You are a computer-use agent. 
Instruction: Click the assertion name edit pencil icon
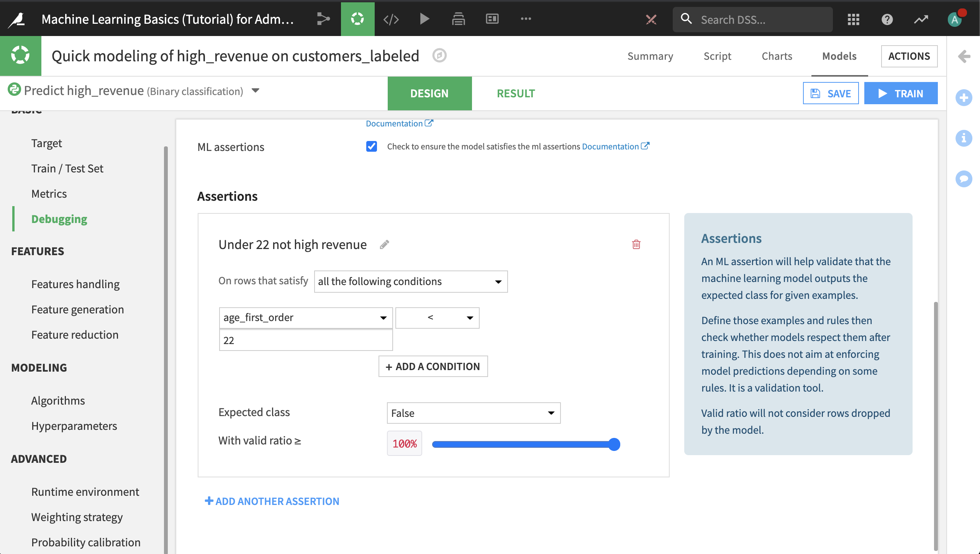[384, 244]
